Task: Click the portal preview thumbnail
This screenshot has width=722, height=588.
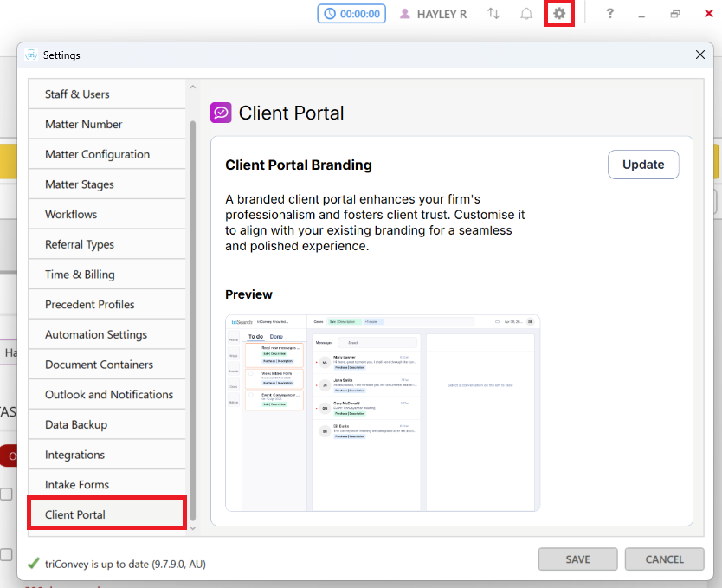Action: pos(383,413)
